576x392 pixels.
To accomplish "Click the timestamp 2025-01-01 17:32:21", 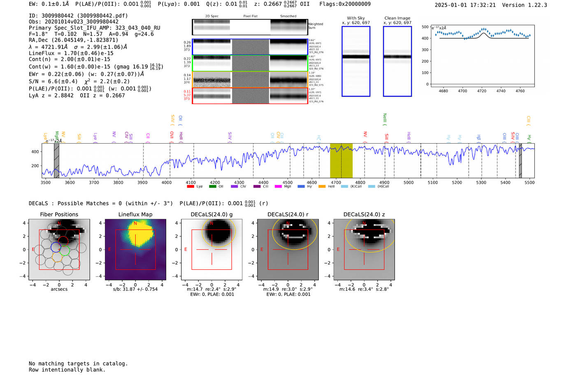I will click(465, 5).
